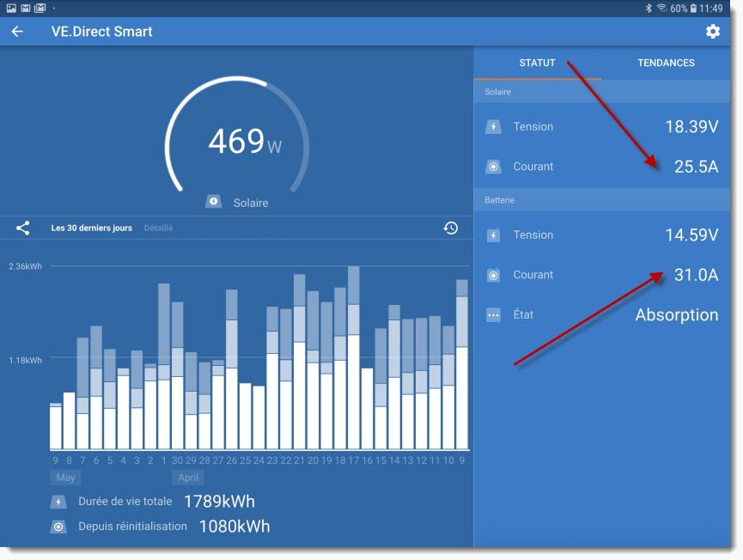
Task: Select the bar for day 17
Action: (354, 357)
